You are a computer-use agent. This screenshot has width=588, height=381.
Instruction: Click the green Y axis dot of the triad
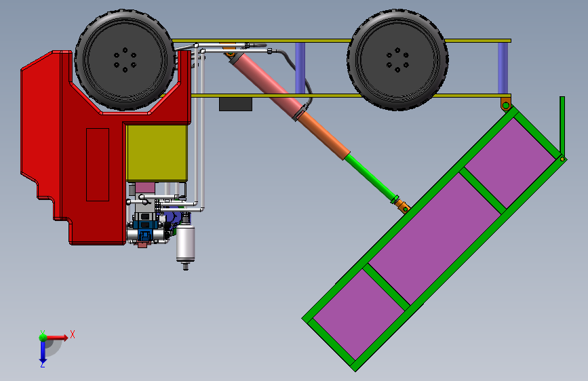click(x=43, y=336)
